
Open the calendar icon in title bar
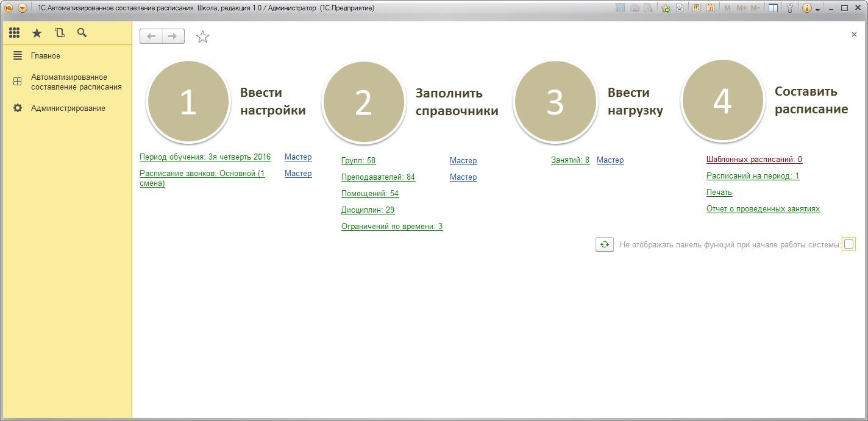[x=710, y=8]
